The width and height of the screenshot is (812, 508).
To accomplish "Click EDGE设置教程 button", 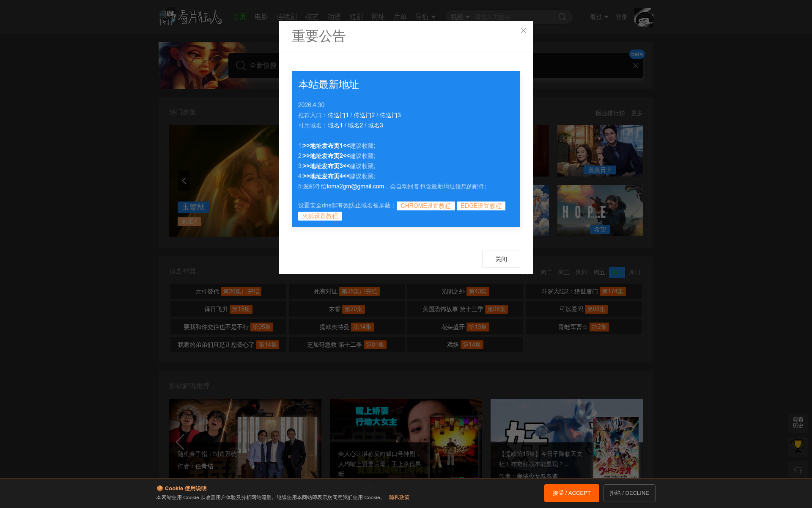I will [481, 206].
